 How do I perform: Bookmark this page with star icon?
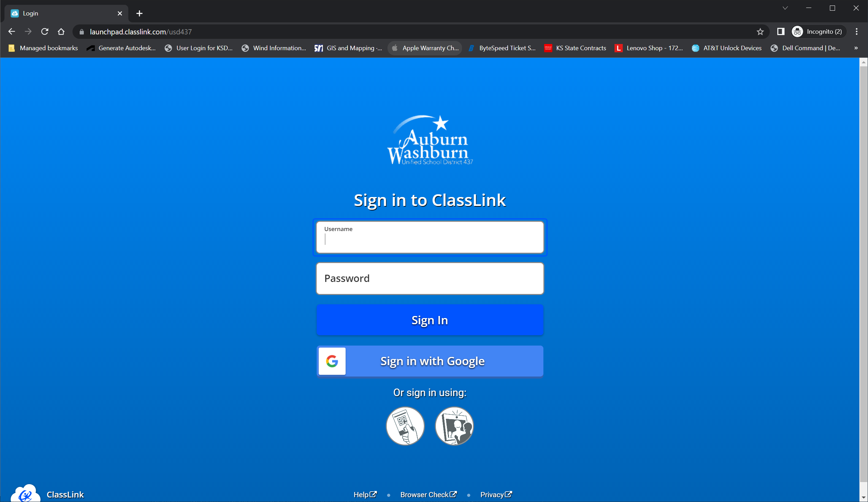(760, 32)
